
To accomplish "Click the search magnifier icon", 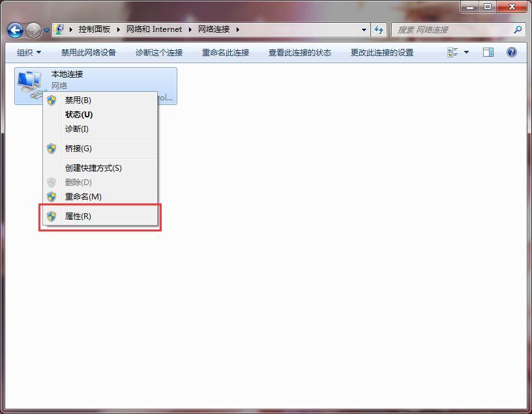I will coord(518,30).
